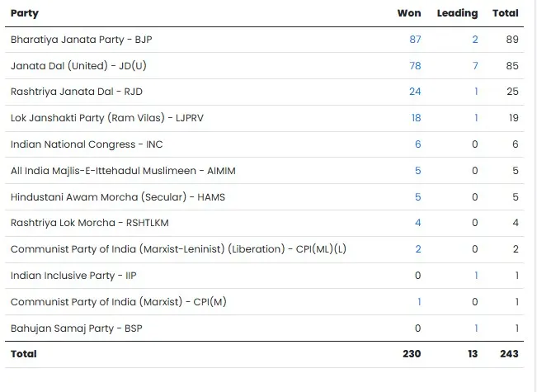Open JD(U) won seats link 78
Screen dimensions: 537x392
pyautogui.click(x=414, y=66)
